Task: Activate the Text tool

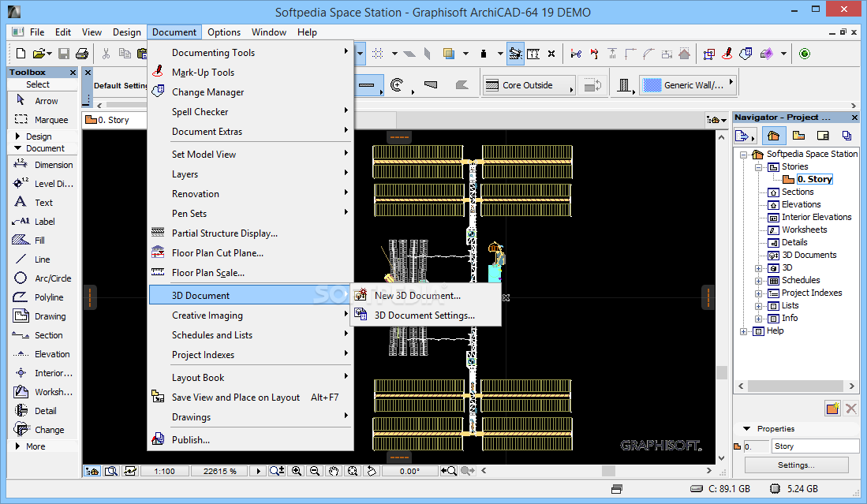Action: (x=42, y=202)
